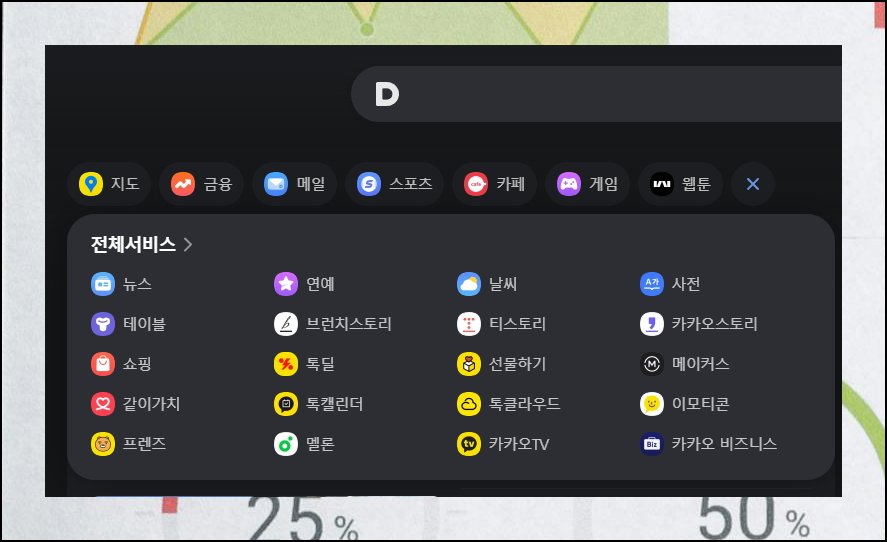Click the 연예 star icon

click(x=286, y=284)
